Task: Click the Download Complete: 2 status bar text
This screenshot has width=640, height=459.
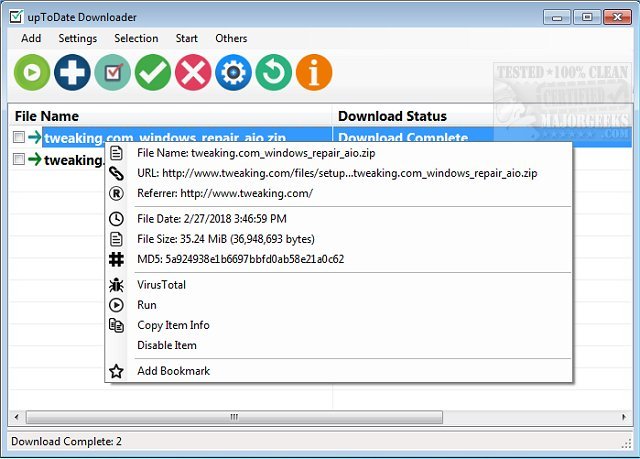Action: [x=66, y=441]
